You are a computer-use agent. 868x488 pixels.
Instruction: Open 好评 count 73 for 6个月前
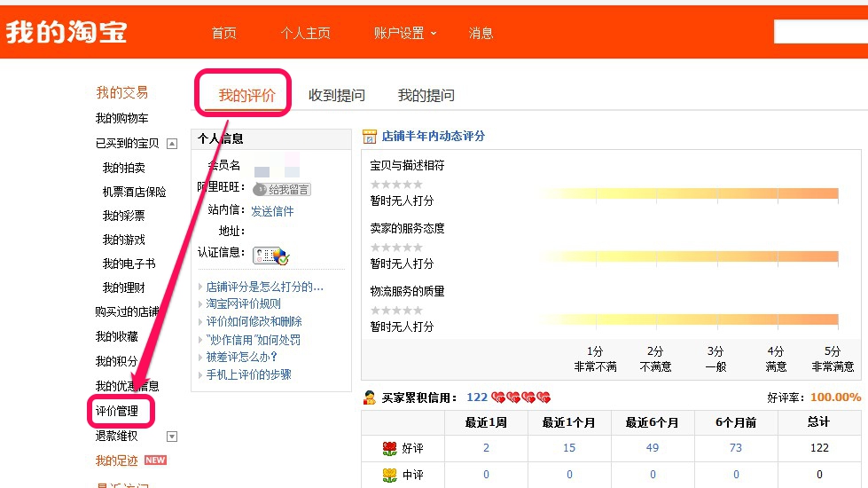point(736,447)
